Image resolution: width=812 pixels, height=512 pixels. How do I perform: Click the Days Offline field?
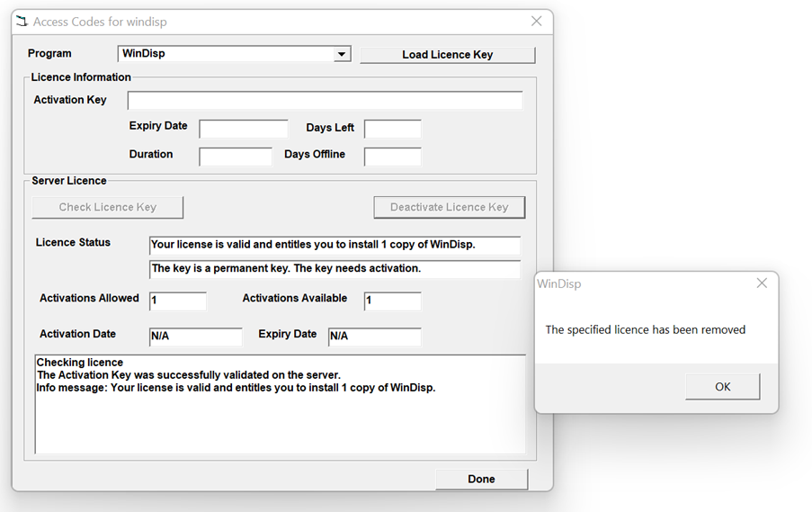pos(392,157)
